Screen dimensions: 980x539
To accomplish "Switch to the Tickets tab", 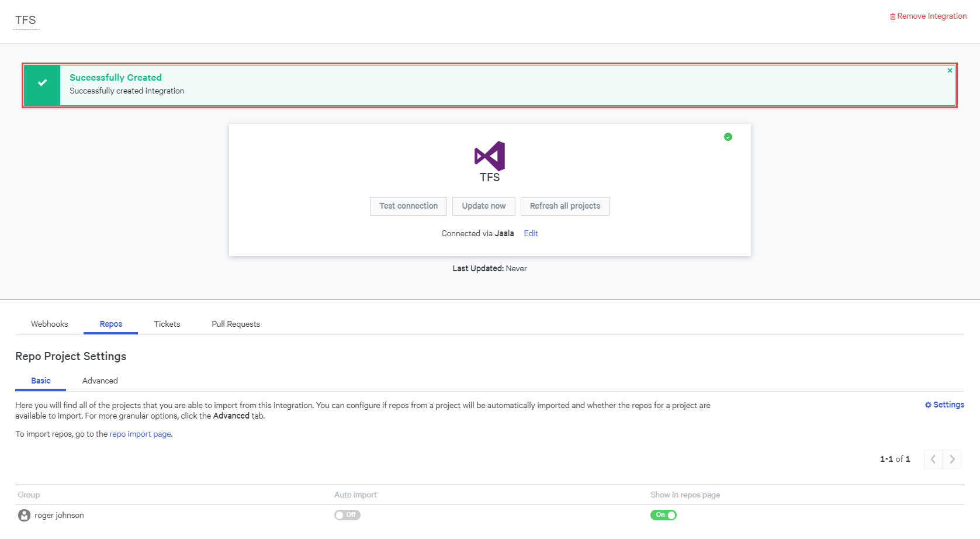I will tap(167, 324).
